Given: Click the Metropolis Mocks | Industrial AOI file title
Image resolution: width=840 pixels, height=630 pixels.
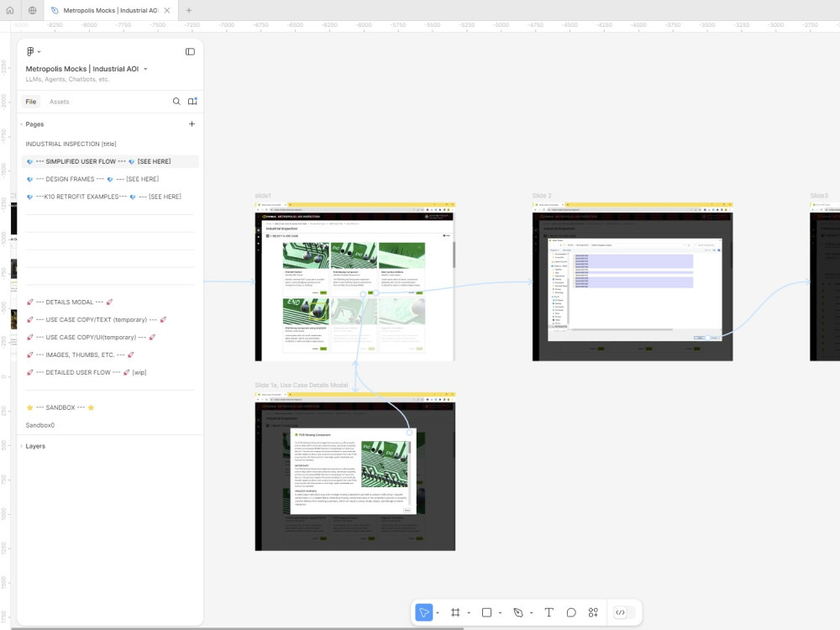Looking at the screenshot, I should tap(82, 69).
